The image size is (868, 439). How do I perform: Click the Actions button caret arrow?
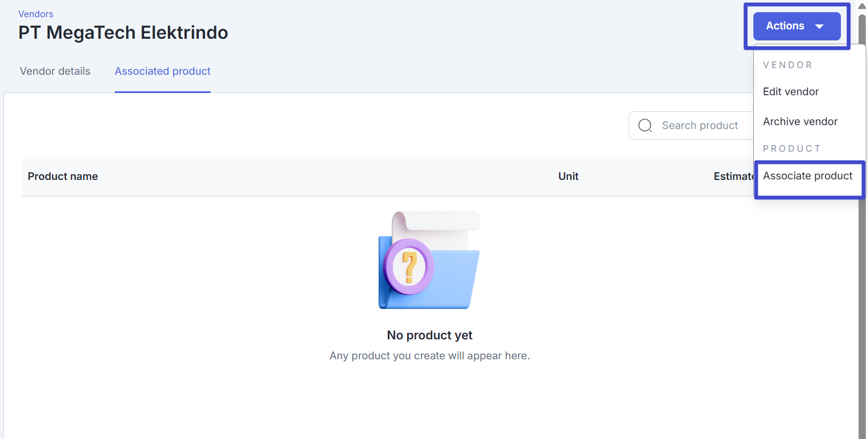[819, 27]
